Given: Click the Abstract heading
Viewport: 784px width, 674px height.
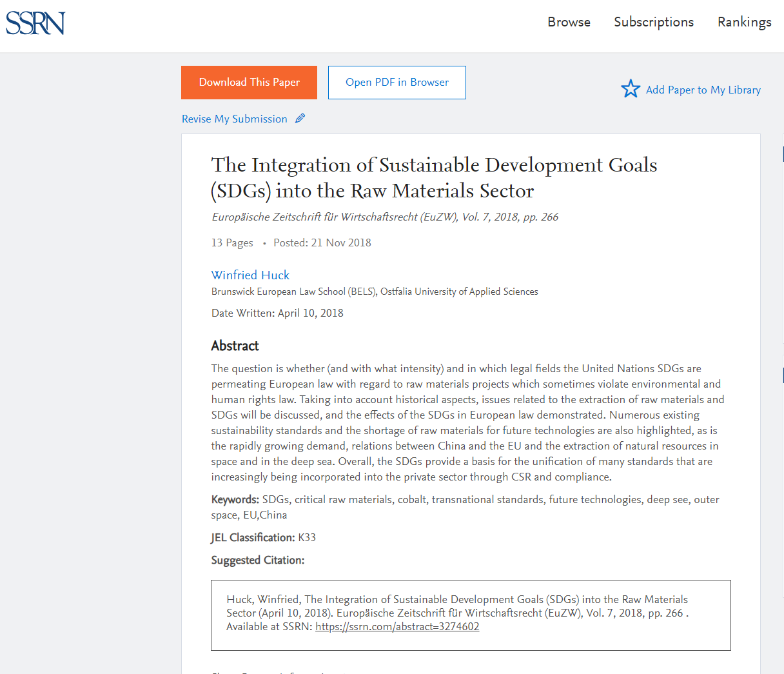Looking at the screenshot, I should pos(235,346).
